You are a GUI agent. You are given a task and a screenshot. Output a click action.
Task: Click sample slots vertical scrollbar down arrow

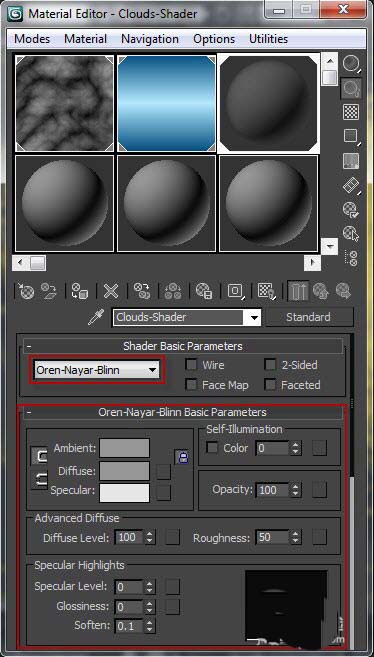click(x=330, y=246)
